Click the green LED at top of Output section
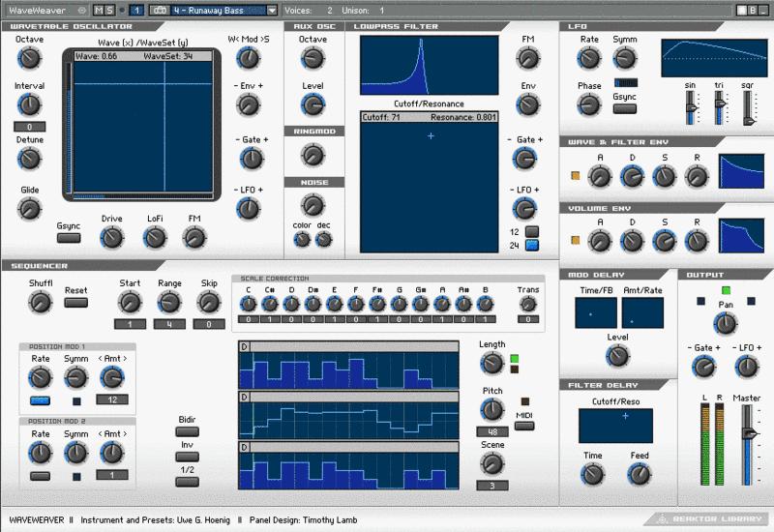This screenshot has width=774, height=532. coord(726,290)
